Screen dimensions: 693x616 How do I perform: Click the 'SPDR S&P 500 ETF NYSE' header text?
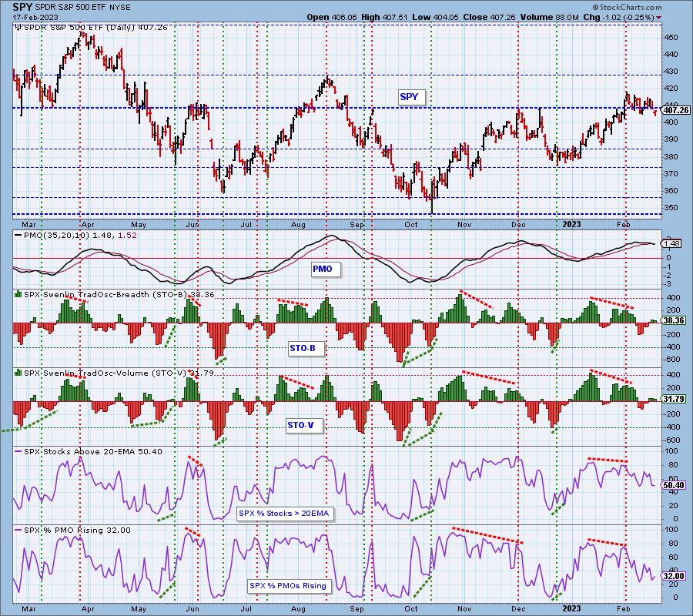click(x=81, y=8)
